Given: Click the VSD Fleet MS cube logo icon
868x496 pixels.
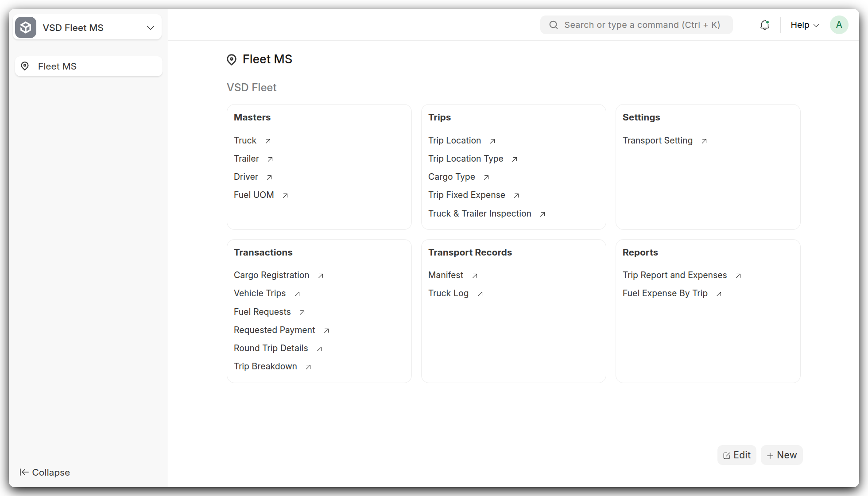Looking at the screenshot, I should pyautogui.click(x=26, y=27).
